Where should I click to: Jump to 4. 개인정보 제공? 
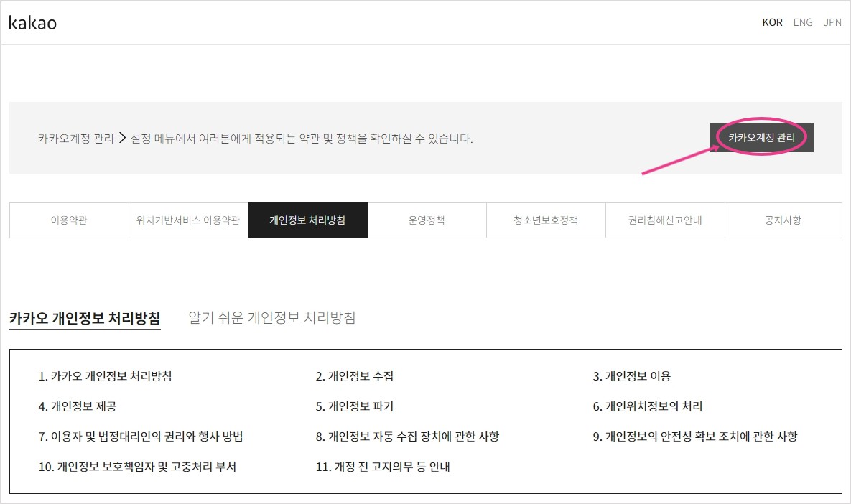[77, 406]
